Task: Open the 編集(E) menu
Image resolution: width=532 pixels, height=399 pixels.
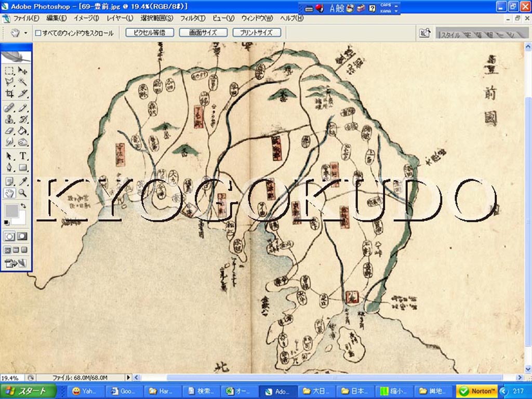Action: pos(56,18)
